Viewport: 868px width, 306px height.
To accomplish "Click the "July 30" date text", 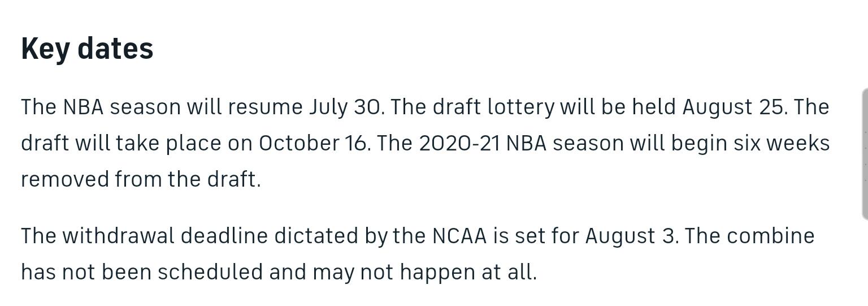I will pos(345,107).
